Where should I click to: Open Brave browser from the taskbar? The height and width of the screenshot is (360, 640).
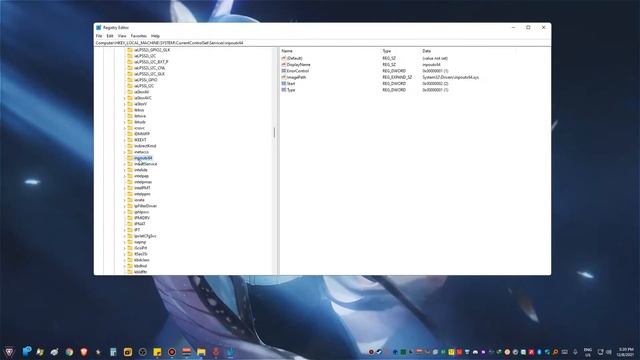84,352
